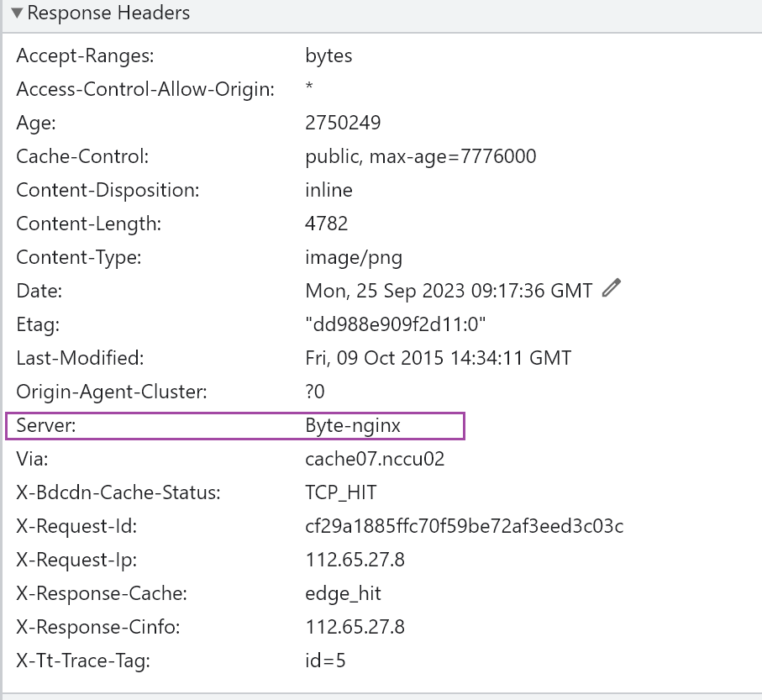This screenshot has width=762, height=700.
Task: Click the Cache-Control max-age value
Action: tap(420, 156)
